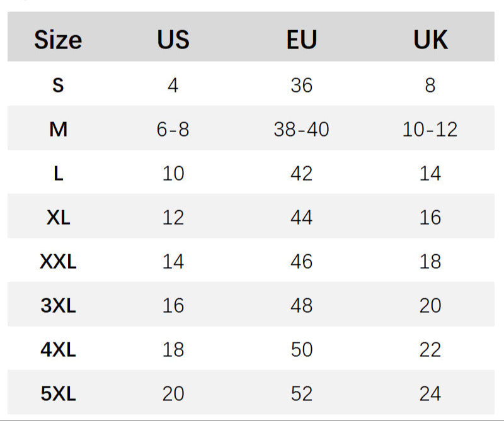Select the XXL size row label

coord(58,262)
